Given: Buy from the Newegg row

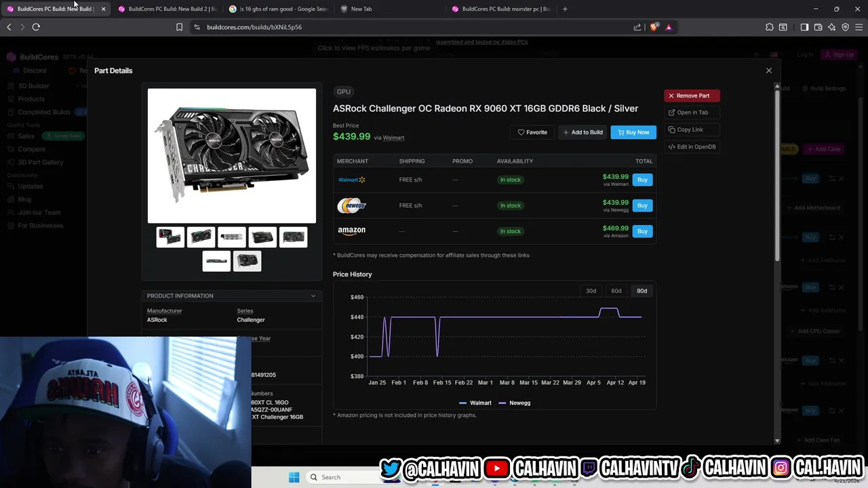Looking at the screenshot, I should (x=642, y=205).
